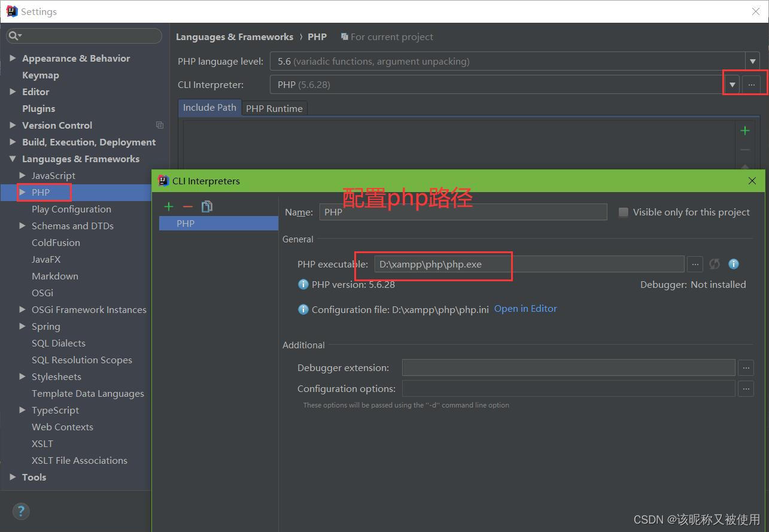Select the Include Path tab

click(209, 108)
